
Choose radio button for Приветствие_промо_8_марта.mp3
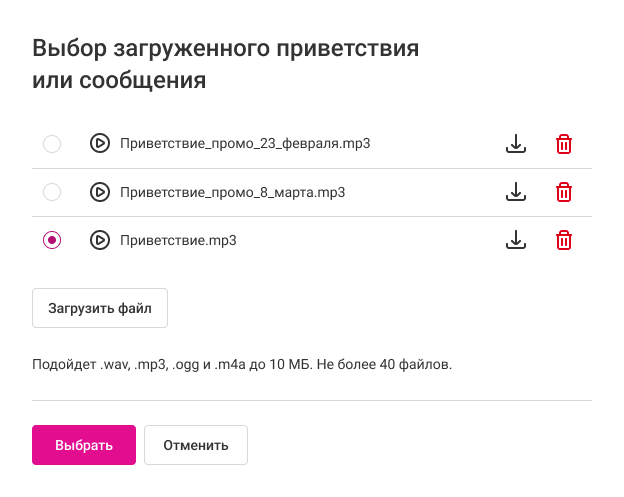click(x=52, y=192)
